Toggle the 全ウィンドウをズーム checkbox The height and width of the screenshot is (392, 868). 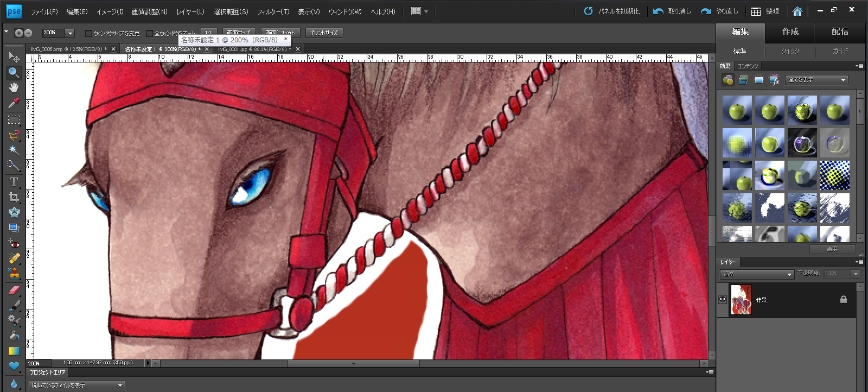point(150,33)
